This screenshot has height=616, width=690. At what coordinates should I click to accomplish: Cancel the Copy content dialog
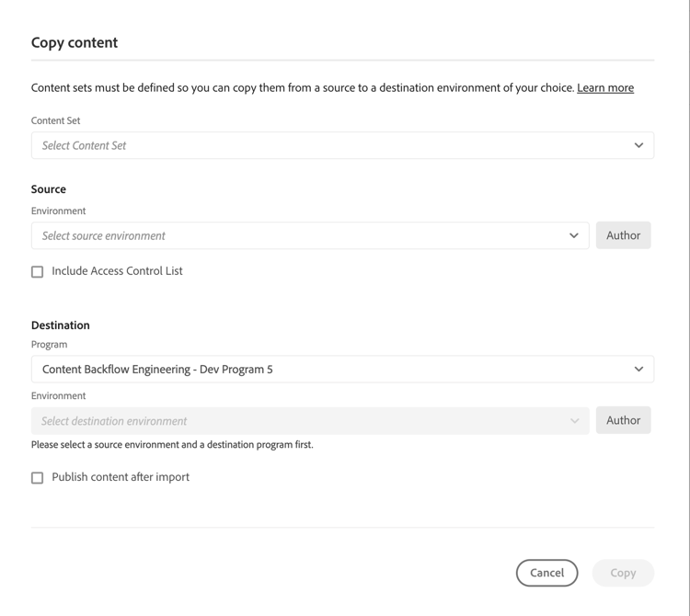[546, 573]
